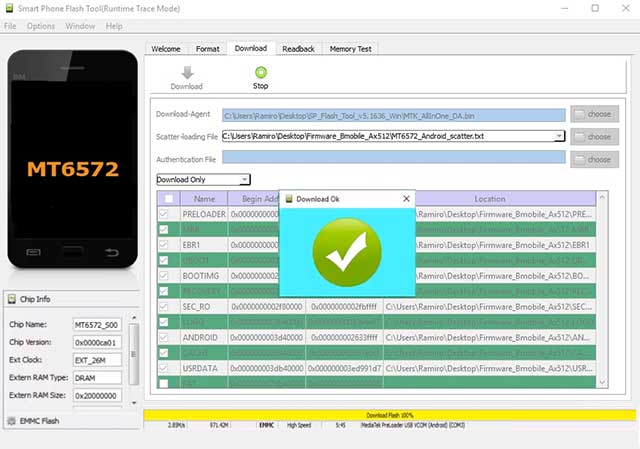Click the Chip Name field MT6572_S00
640x449 pixels.
(x=97, y=325)
